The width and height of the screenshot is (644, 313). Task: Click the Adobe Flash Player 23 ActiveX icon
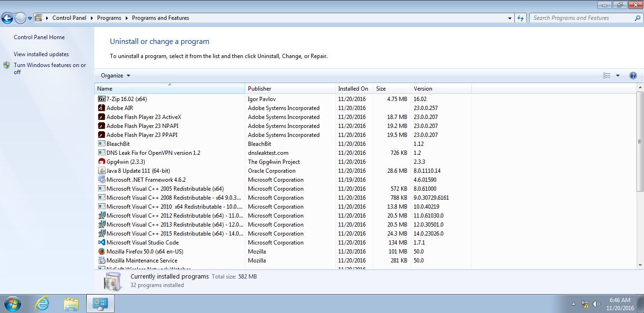pos(101,117)
